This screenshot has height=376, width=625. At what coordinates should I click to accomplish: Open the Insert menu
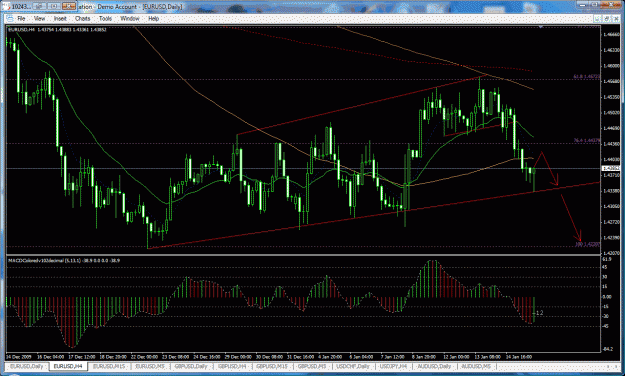[60, 18]
